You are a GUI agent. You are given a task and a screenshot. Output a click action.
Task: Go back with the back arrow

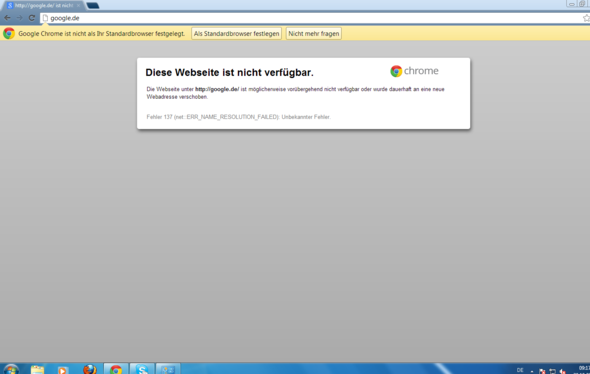click(7, 18)
